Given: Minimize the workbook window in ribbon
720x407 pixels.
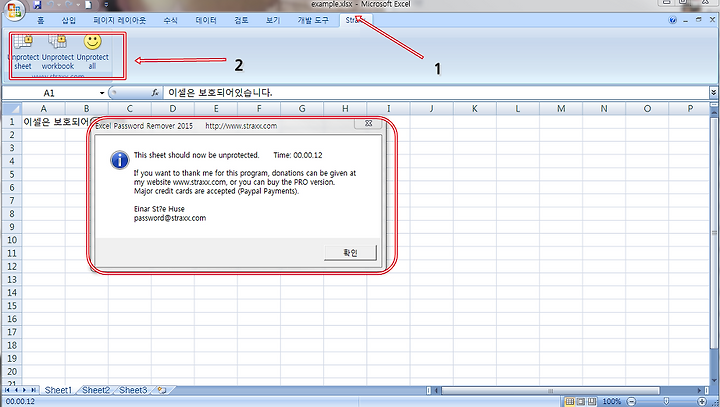Looking at the screenshot, I should click(686, 20).
